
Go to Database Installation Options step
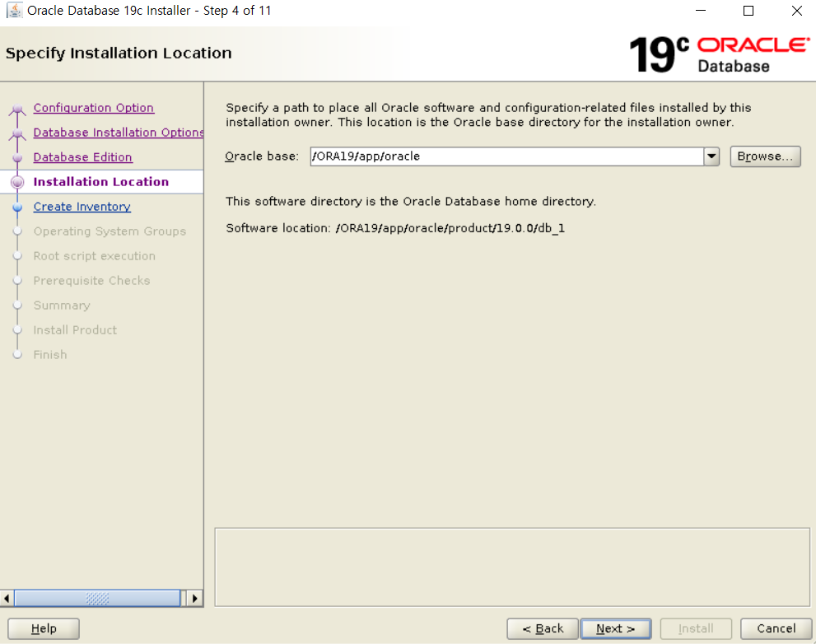pyautogui.click(x=118, y=133)
